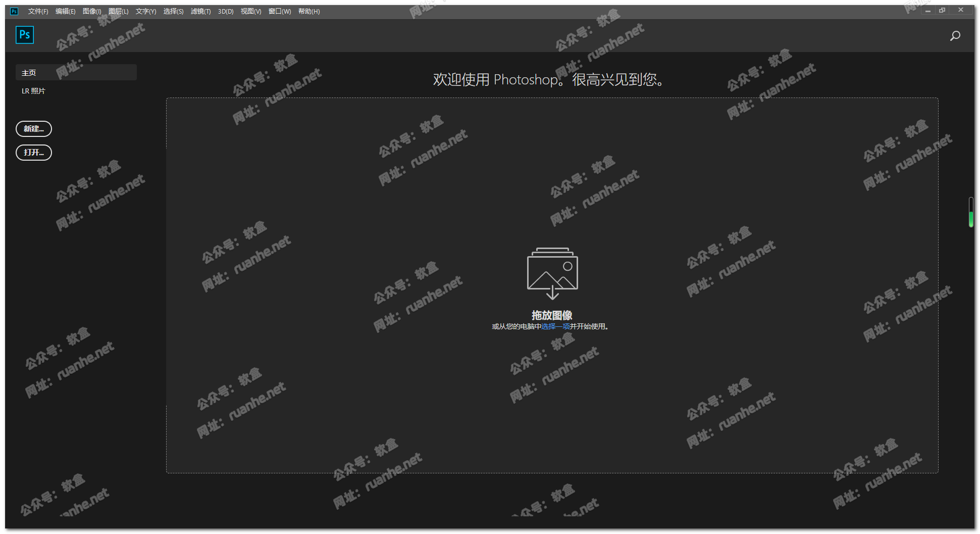This screenshot has height=534, width=980.
Task: Switch to LR 照片 in the sidebar
Action: [33, 91]
